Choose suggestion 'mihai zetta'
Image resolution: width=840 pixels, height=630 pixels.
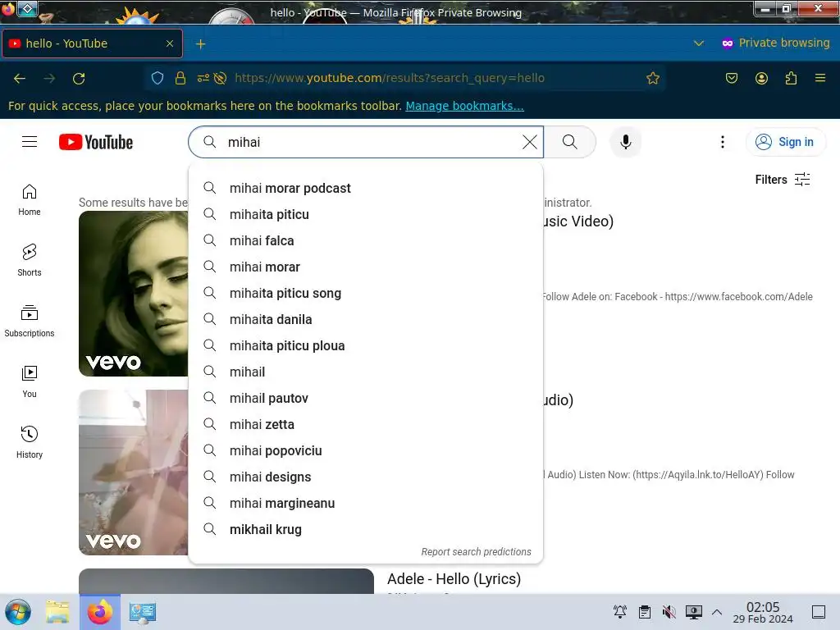coord(366,424)
